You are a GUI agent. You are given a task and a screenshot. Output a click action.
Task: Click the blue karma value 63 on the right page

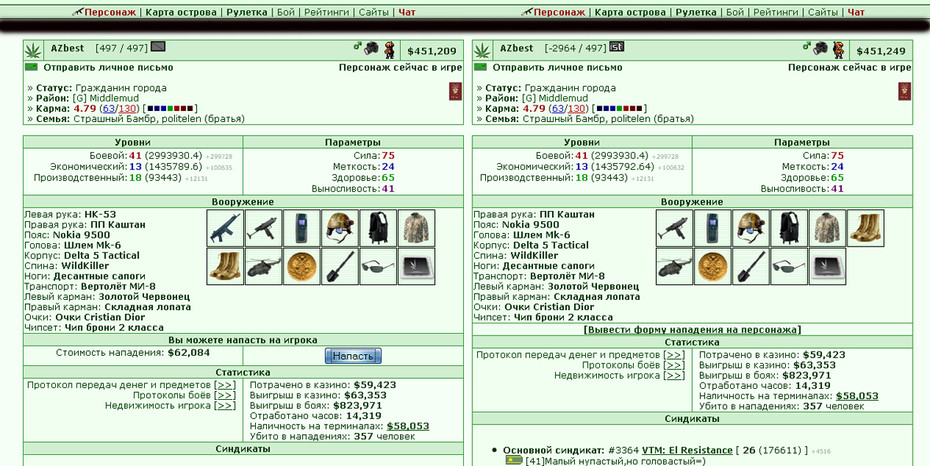point(558,108)
